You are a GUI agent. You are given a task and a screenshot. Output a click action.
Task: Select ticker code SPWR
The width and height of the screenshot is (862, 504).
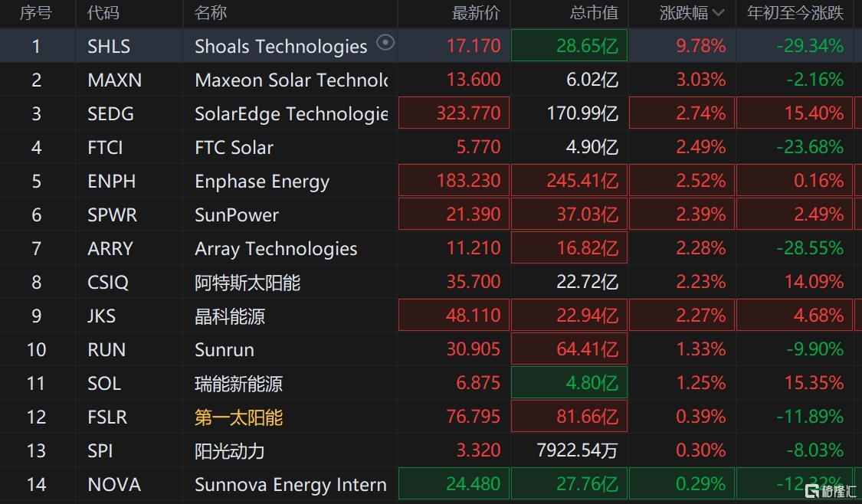coord(112,215)
